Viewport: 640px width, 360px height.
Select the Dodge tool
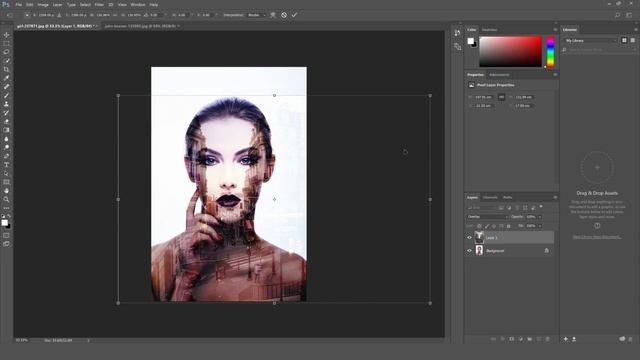click(6, 147)
